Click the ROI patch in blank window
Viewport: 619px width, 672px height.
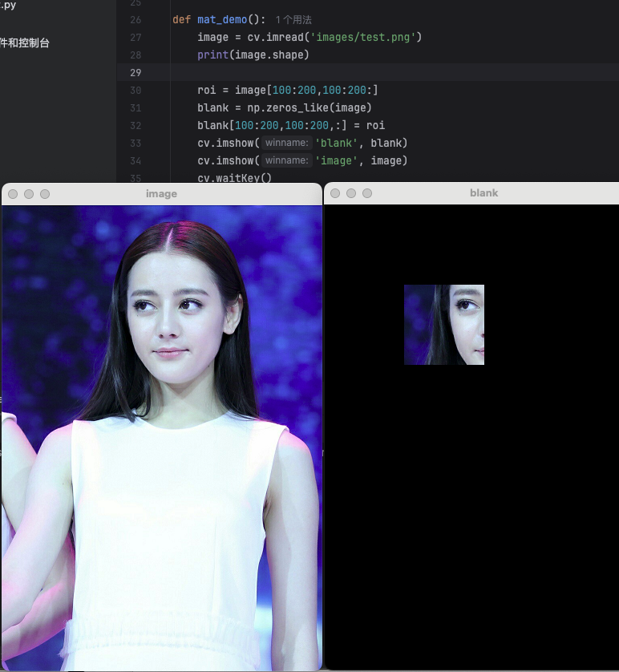[444, 325]
